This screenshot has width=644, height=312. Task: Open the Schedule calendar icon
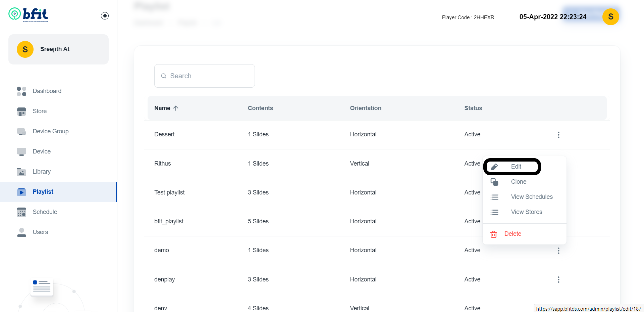coord(21,212)
